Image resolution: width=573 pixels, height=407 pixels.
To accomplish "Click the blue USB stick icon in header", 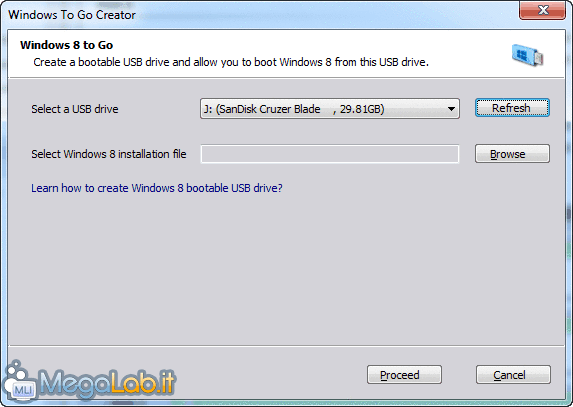I will coord(528,55).
